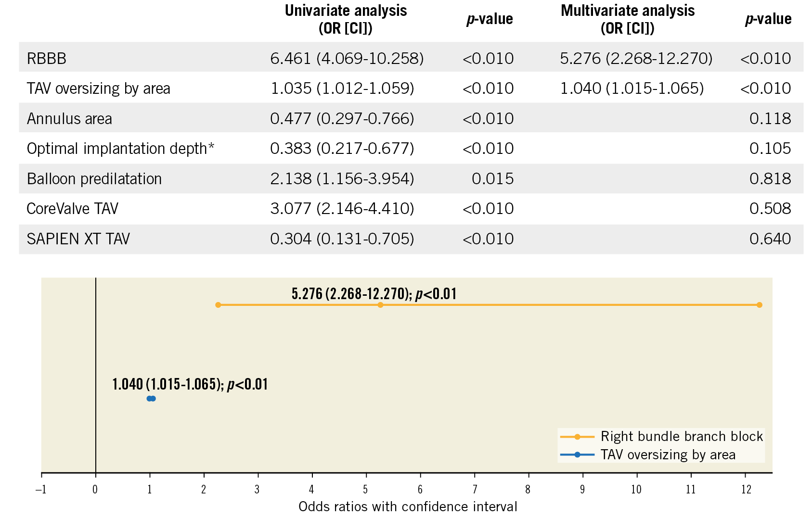Click the 1.040 (1.015-1.065) label in the plot

point(190,384)
